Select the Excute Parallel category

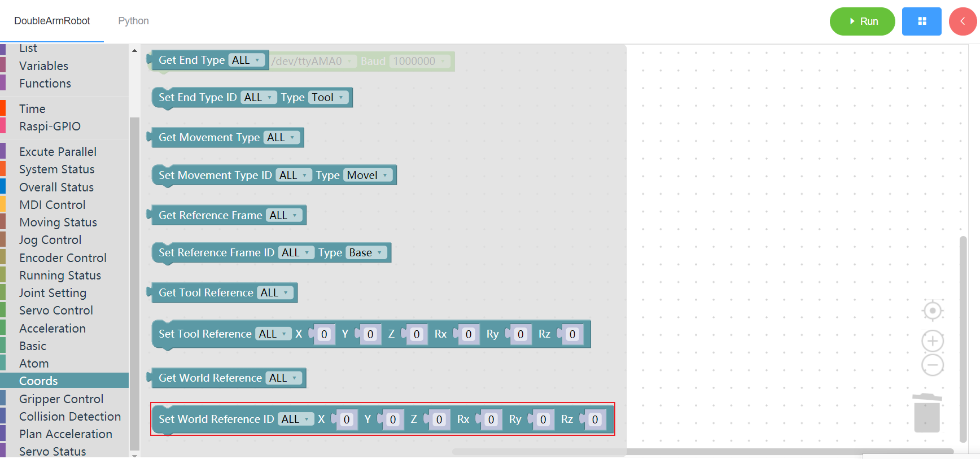click(64, 151)
